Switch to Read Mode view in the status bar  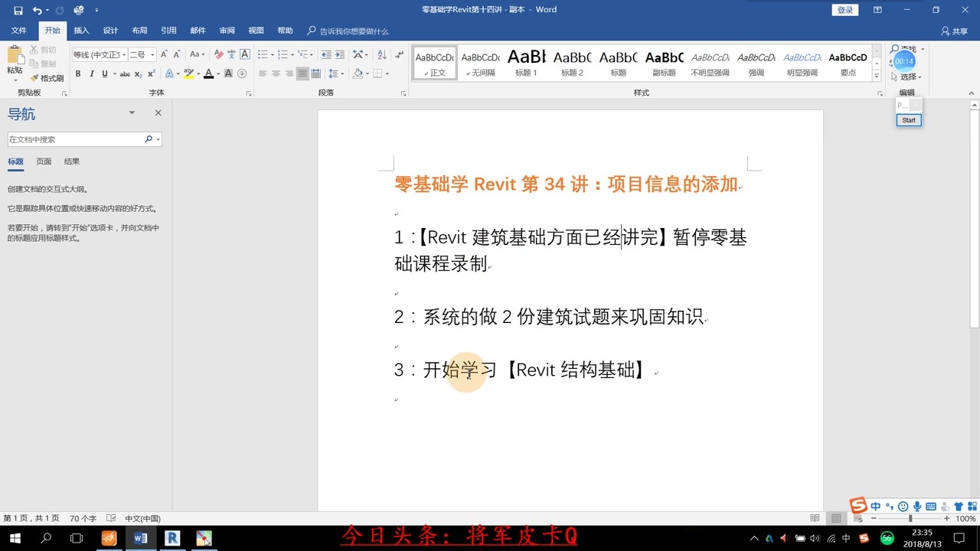pos(815,518)
